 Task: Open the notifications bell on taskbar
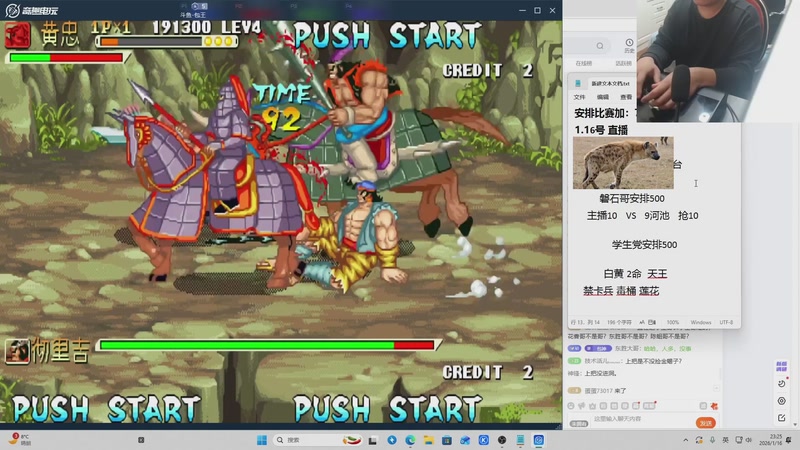click(x=789, y=440)
